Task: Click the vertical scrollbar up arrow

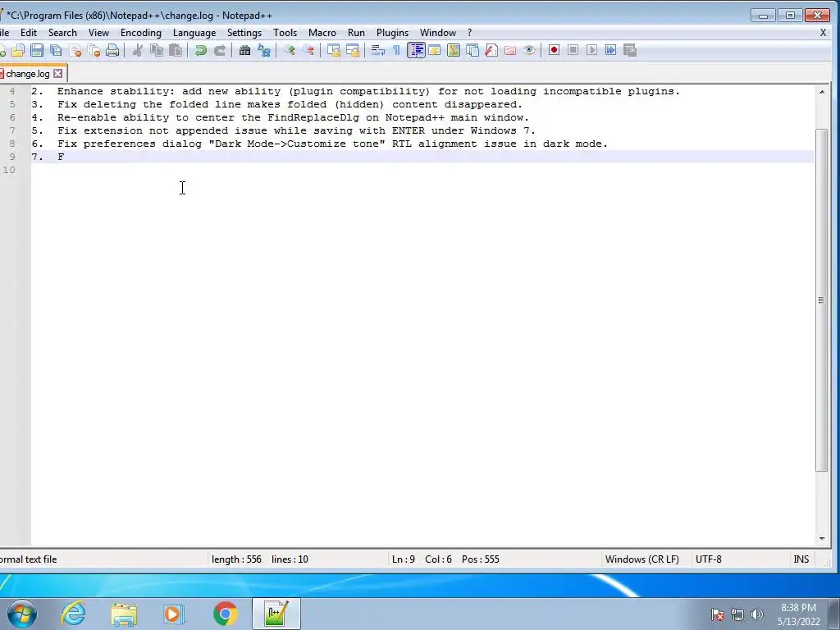Action: point(822,92)
